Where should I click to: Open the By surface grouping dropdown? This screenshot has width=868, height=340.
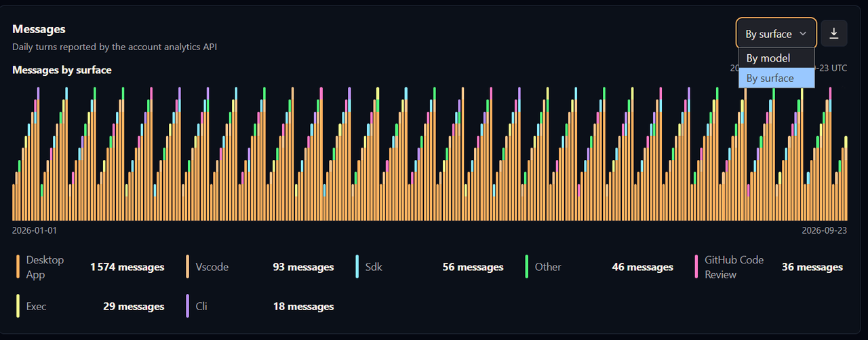point(776,34)
